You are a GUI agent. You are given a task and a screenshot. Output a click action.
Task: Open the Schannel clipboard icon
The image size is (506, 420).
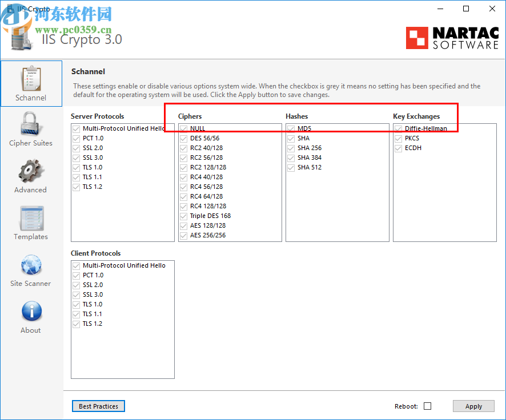pyautogui.click(x=31, y=78)
